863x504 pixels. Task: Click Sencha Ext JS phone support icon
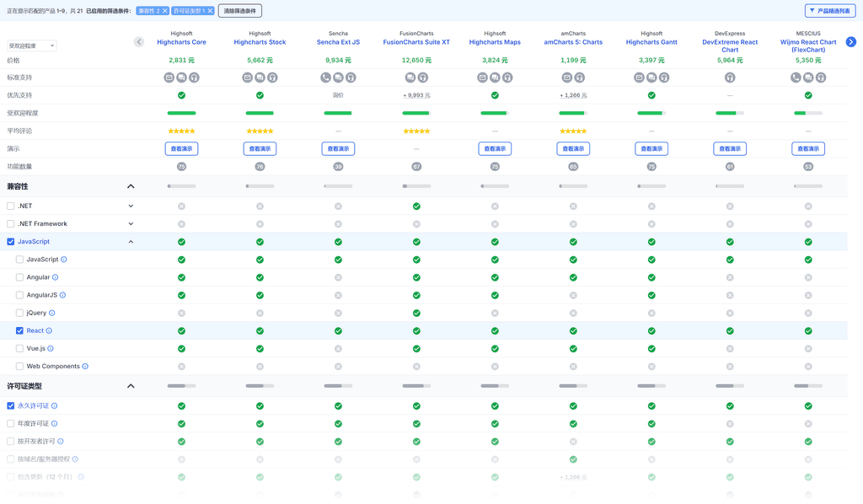[x=326, y=78]
